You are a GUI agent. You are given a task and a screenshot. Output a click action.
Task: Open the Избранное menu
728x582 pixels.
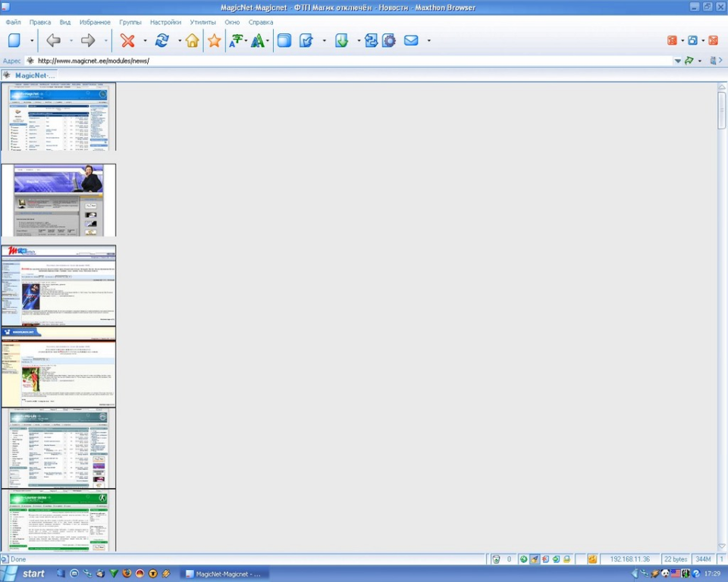(x=95, y=22)
